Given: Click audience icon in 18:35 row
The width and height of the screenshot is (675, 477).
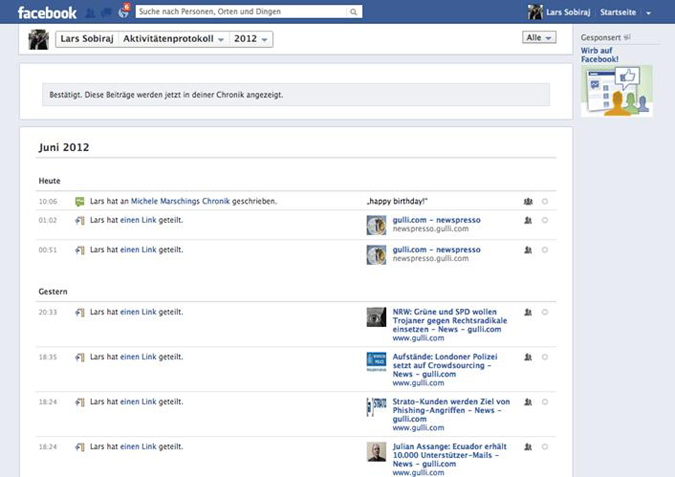Looking at the screenshot, I should [x=528, y=357].
